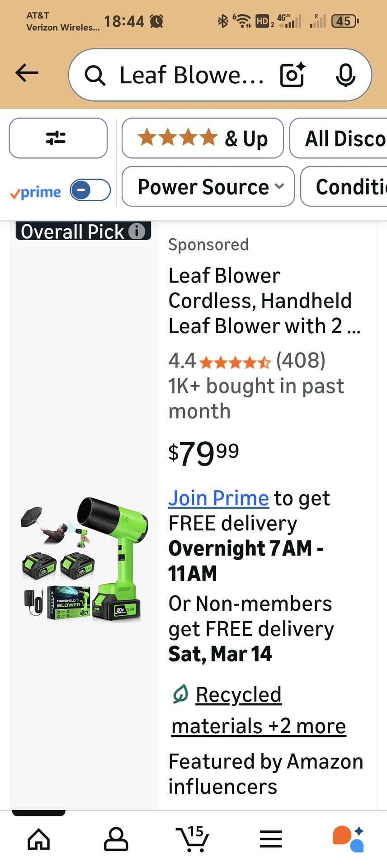Toggle the Prime filter switch
387x868 pixels.
[90, 190]
